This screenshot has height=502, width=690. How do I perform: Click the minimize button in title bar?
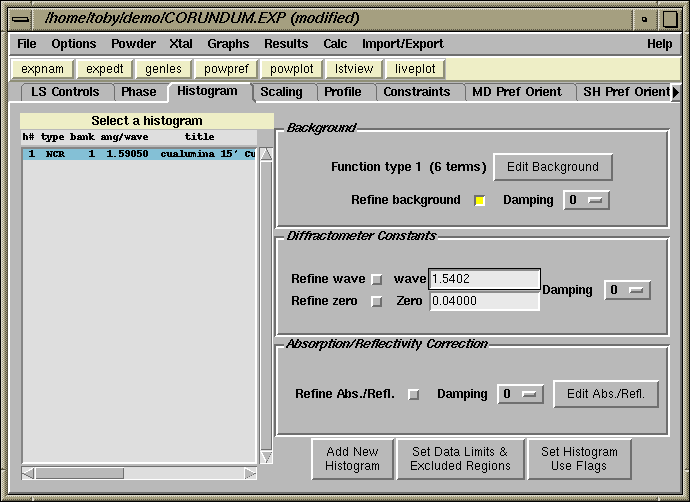click(x=645, y=19)
